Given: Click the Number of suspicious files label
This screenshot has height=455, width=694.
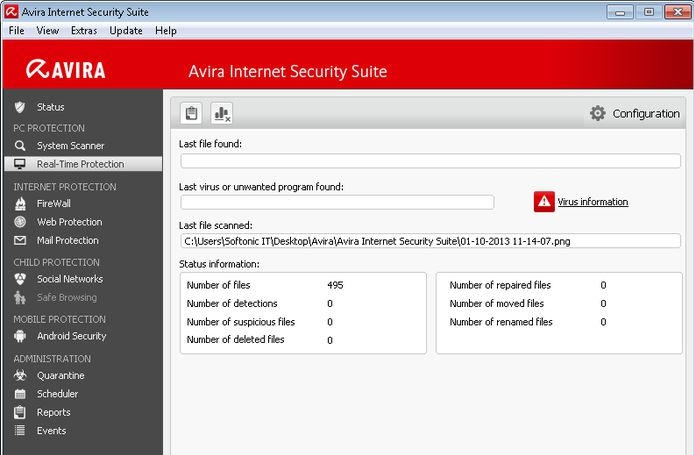Looking at the screenshot, I should [x=241, y=322].
